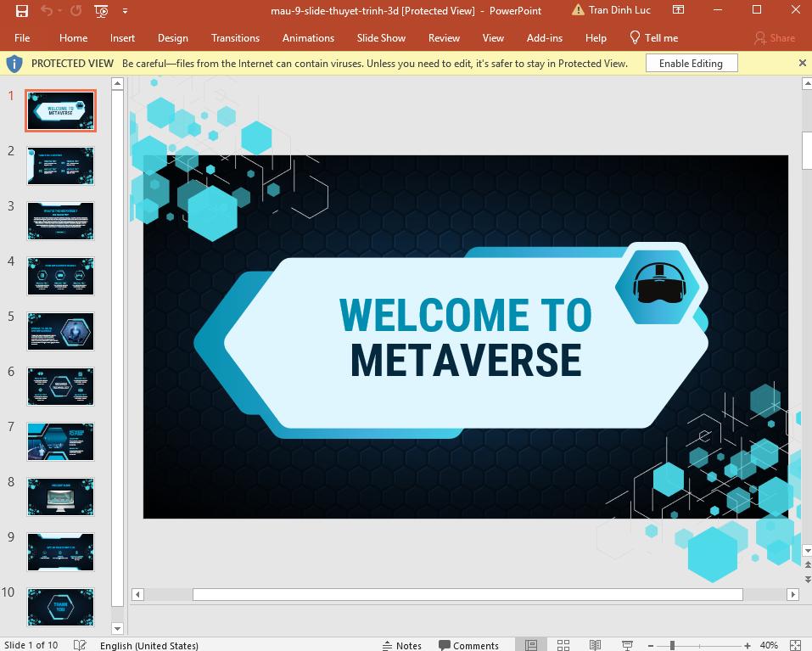Select Normal view in the status bar

(531, 645)
